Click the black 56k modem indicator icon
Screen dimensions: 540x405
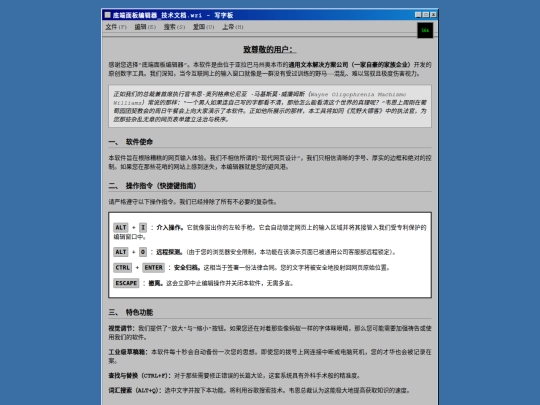(x=425, y=30)
